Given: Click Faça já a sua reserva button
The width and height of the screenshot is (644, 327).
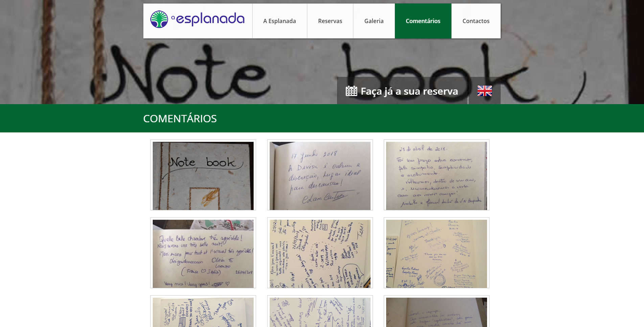Looking at the screenshot, I should (402, 91).
